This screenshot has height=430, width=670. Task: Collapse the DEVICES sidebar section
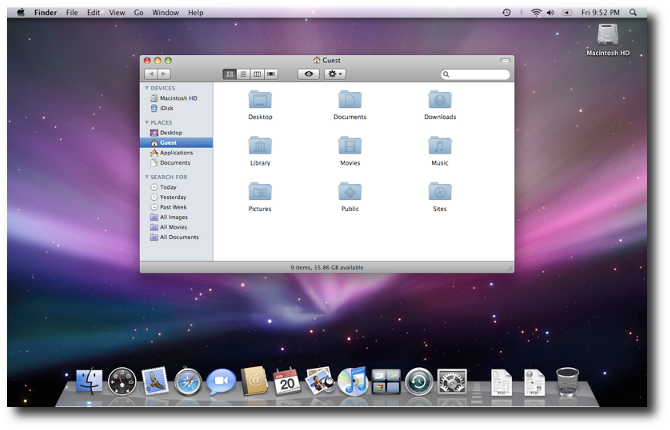click(x=147, y=88)
